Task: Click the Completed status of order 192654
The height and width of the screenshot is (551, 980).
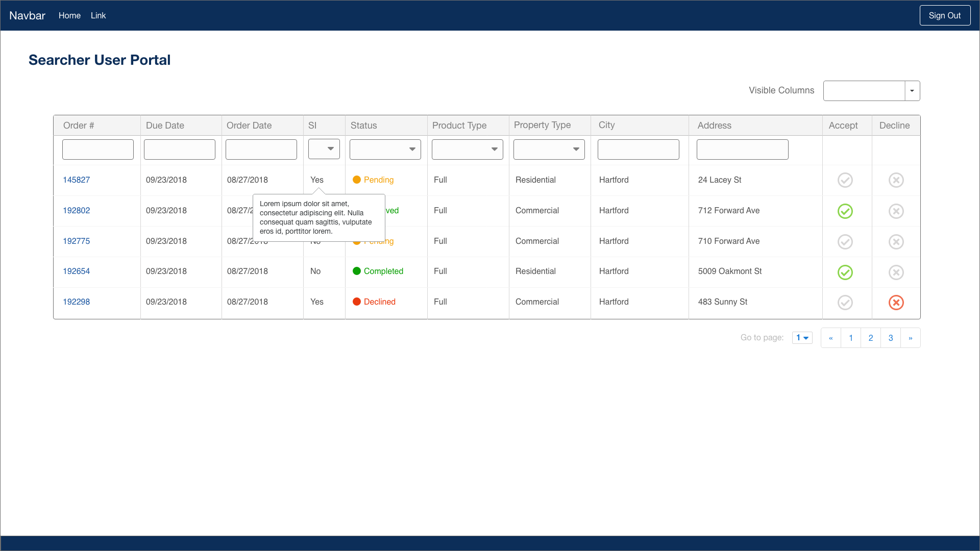Action: click(378, 271)
